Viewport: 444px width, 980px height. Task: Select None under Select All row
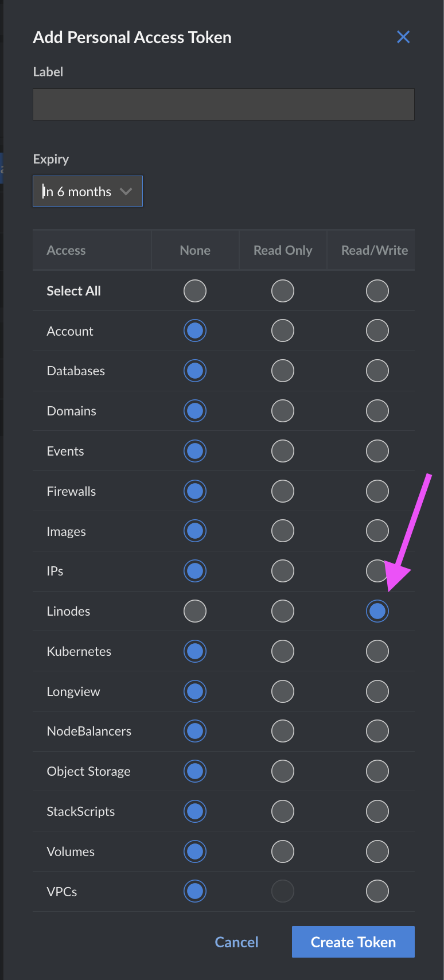(194, 291)
